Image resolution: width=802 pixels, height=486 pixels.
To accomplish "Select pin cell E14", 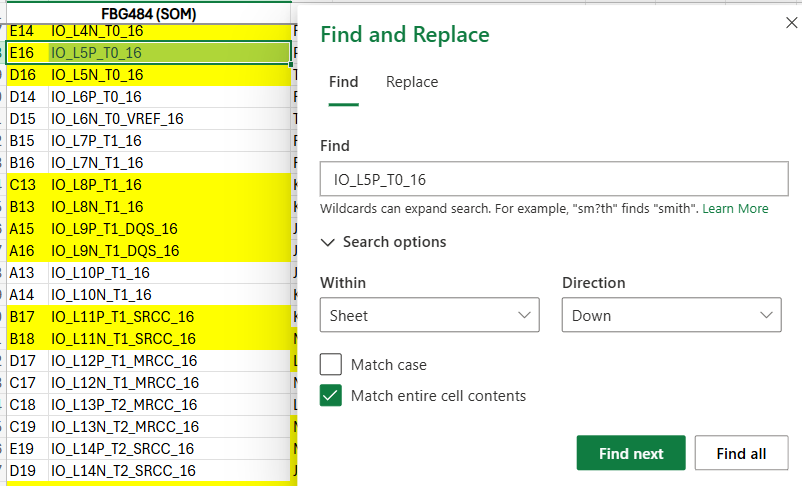I will 27,31.
